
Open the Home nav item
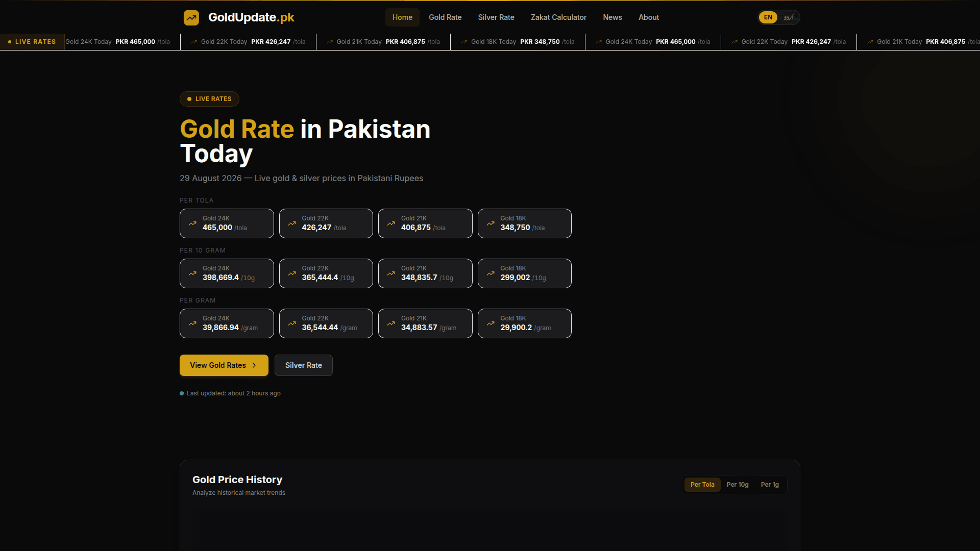pyautogui.click(x=402, y=17)
